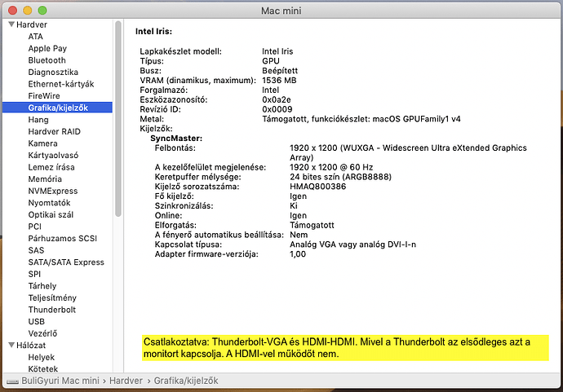Open the NVMExpress entry
Viewport: 563px width, 392px height.
53,191
